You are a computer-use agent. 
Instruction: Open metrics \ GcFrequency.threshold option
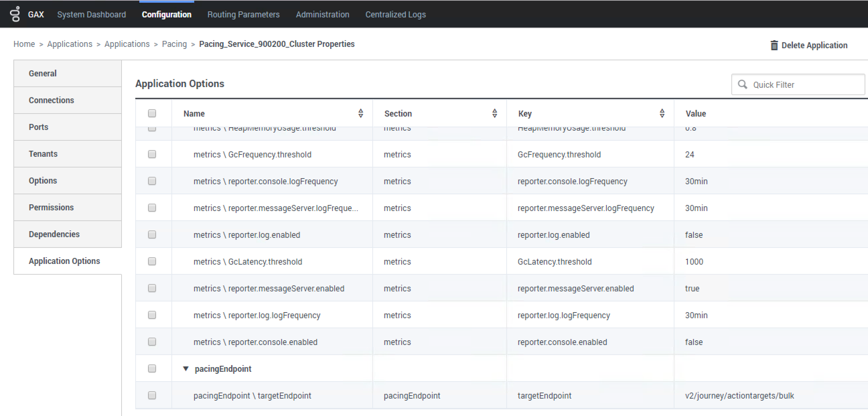(x=252, y=154)
